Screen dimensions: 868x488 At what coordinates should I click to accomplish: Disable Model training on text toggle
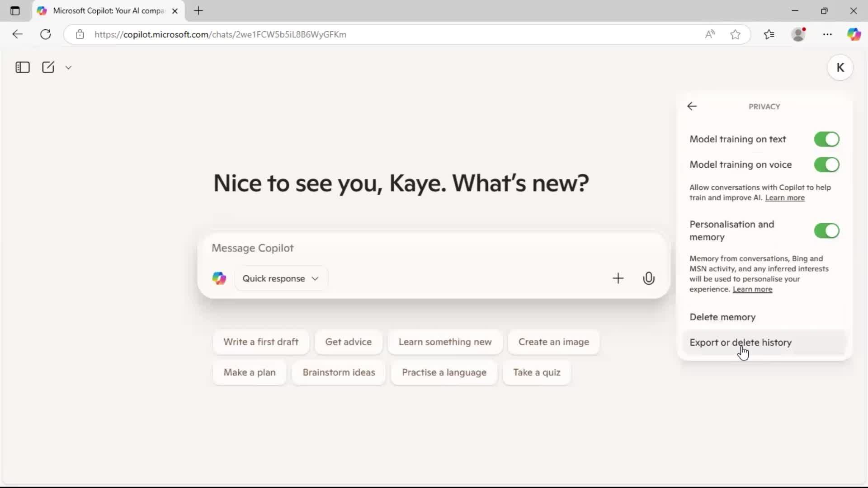(x=826, y=139)
